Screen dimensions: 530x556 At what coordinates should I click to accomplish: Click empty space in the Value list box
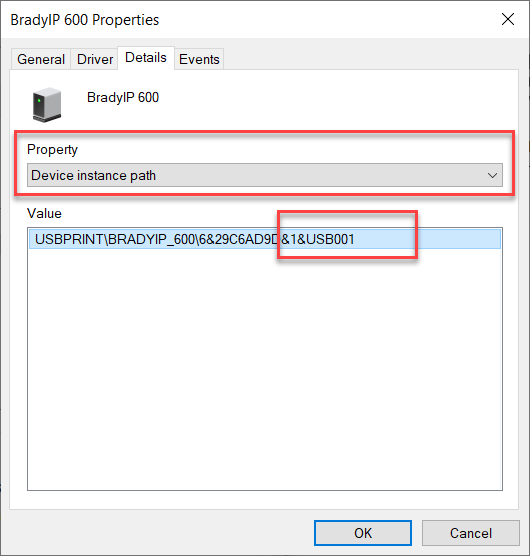coord(265,369)
